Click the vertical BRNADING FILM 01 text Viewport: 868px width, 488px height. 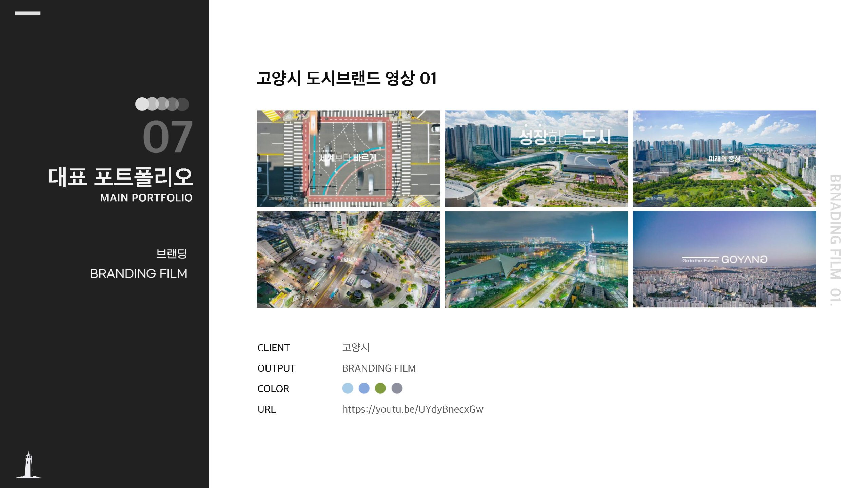pos(835,240)
